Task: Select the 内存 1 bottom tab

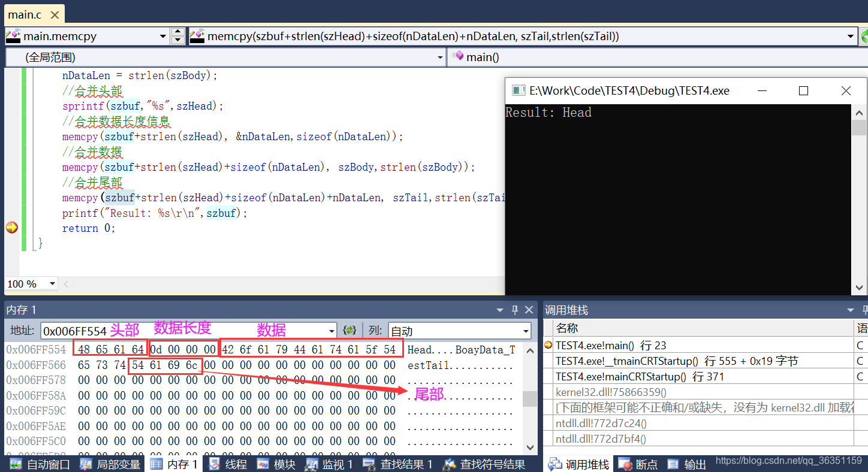Action: [174, 464]
